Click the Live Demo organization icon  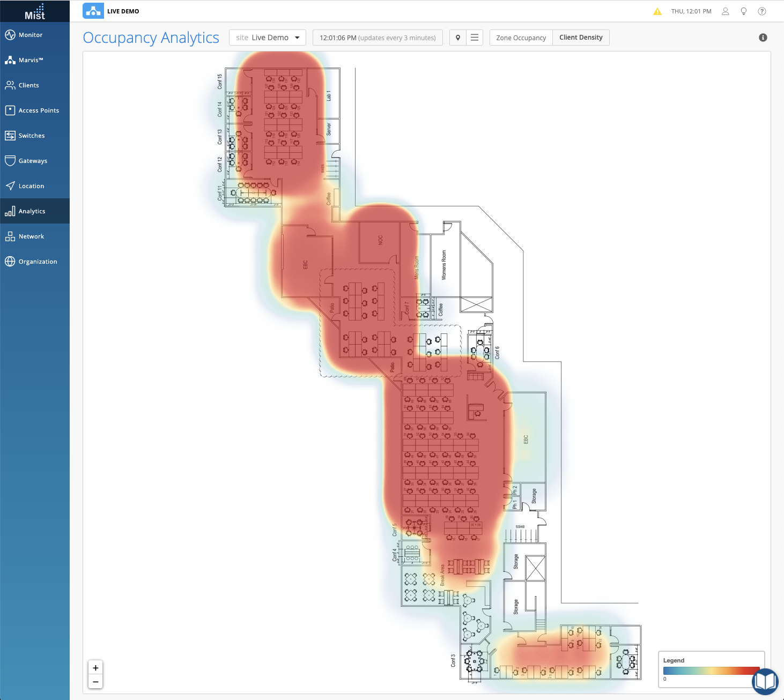(93, 11)
